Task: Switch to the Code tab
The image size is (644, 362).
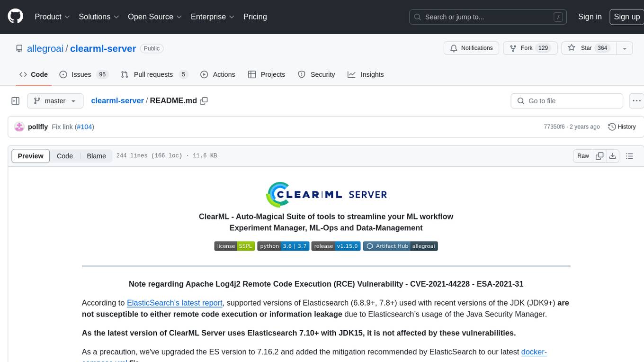Action: point(33,74)
